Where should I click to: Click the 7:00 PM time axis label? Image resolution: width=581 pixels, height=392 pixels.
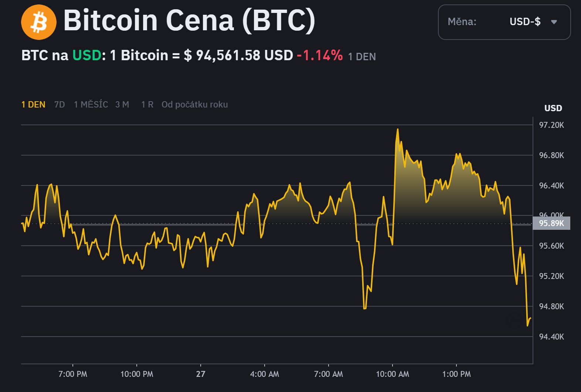73,374
